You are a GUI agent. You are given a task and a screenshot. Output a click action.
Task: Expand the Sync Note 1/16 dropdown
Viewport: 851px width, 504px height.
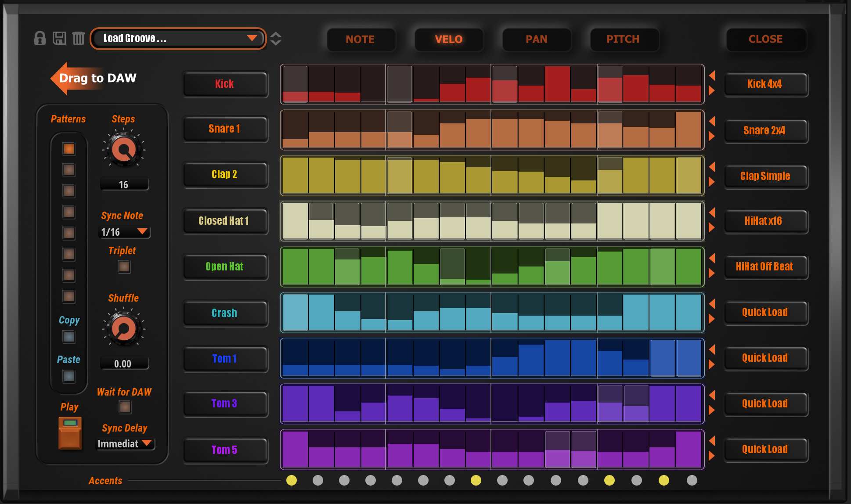pos(125,232)
